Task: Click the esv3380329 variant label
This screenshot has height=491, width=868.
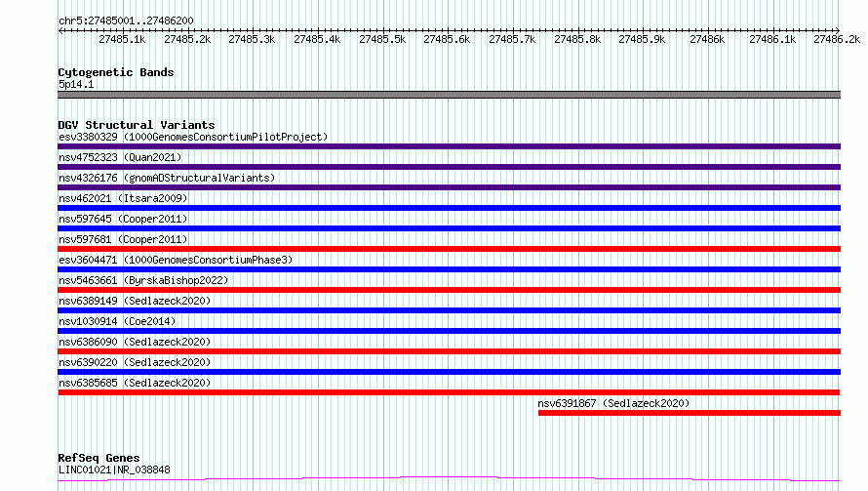Action: click(x=193, y=137)
